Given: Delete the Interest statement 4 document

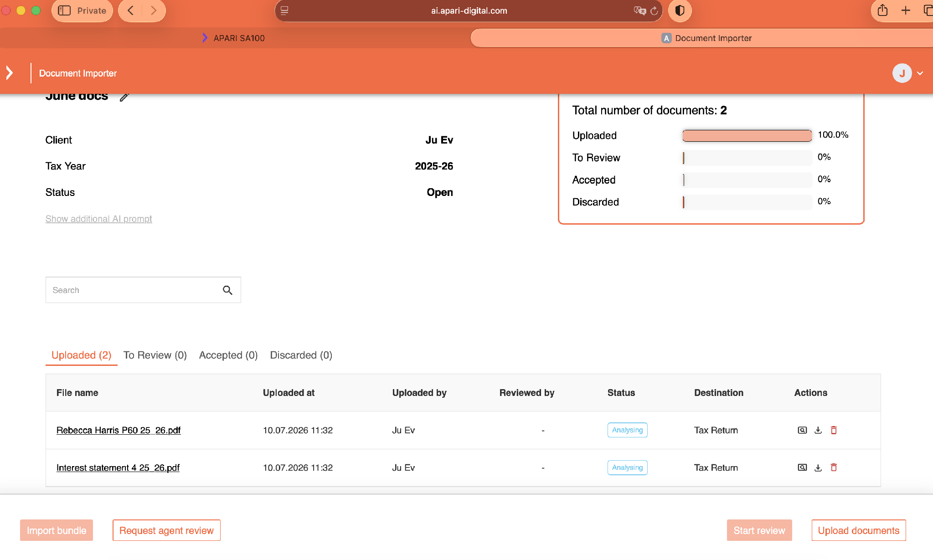Looking at the screenshot, I should click(x=834, y=468).
